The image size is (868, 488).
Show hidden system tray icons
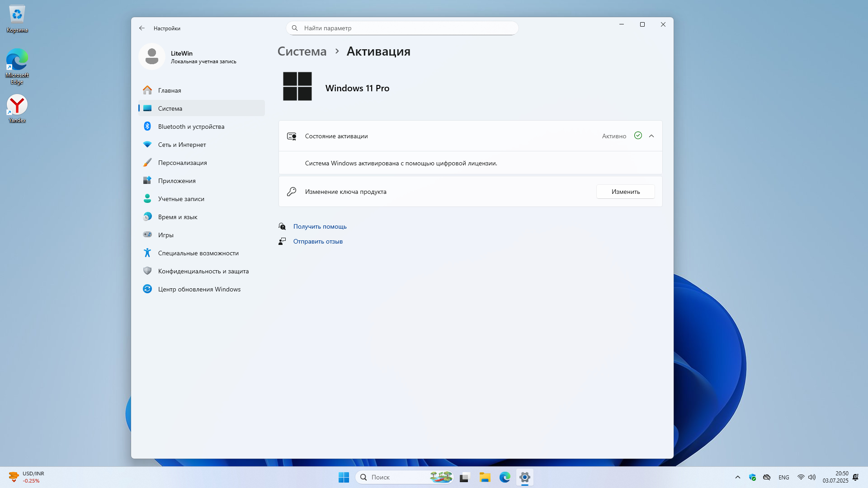[x=737, y=477]
